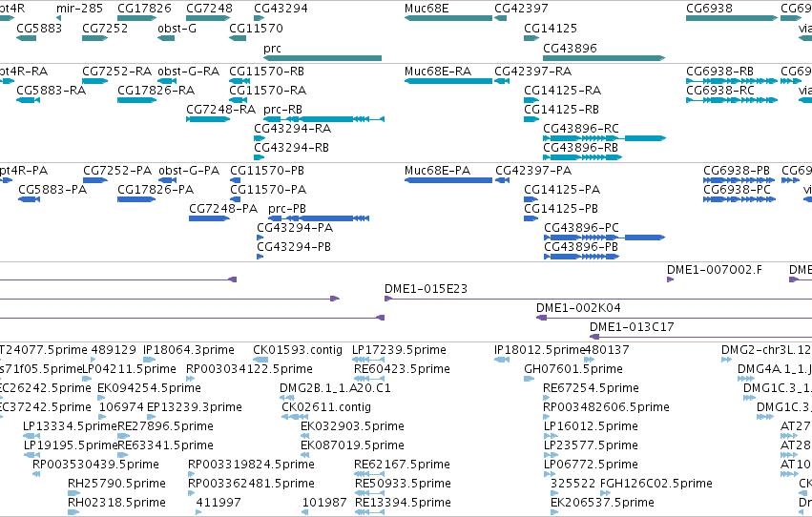Select the CG43294-RB transcript label
812x517 pixels.
click(292, 148)
